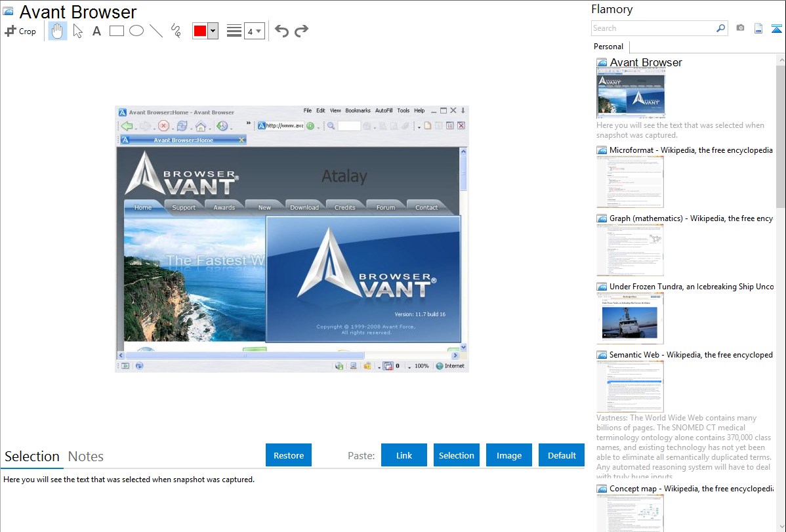
Task: Click the blue upload icon in Flamory header
Action: point(776,29)
